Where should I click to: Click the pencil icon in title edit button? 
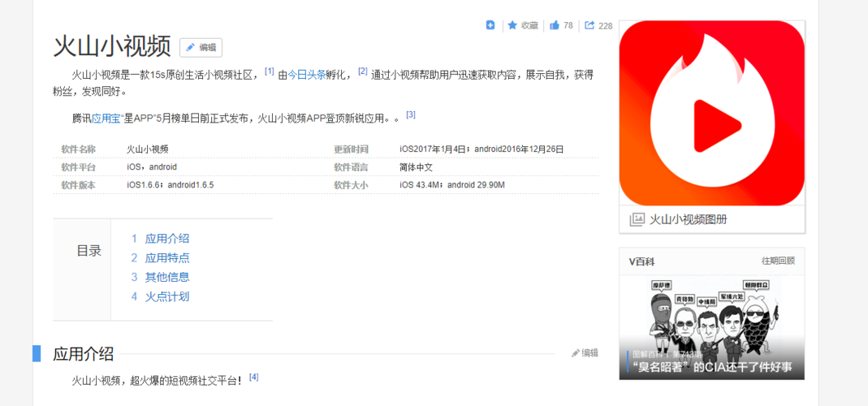pos(191,48)
